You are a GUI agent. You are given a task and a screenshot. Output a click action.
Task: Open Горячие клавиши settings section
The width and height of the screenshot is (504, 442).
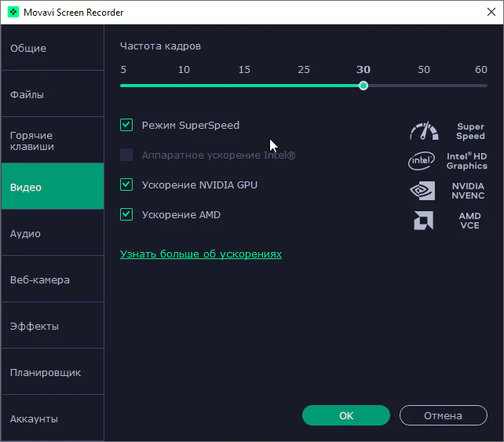(53, 141)
